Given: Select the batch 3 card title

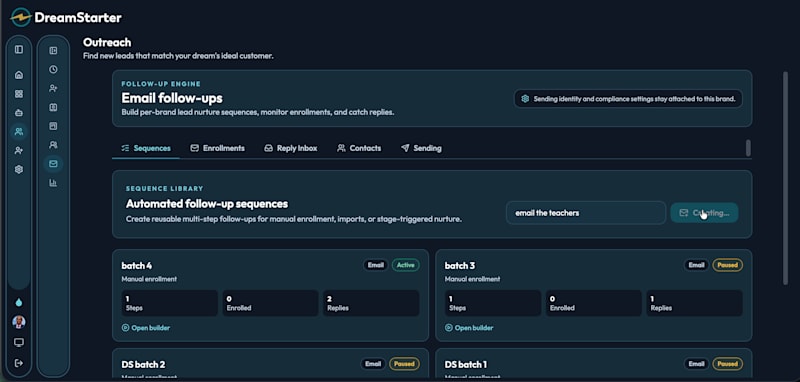Looking at the screenshot, I should [x=460, y=265].
